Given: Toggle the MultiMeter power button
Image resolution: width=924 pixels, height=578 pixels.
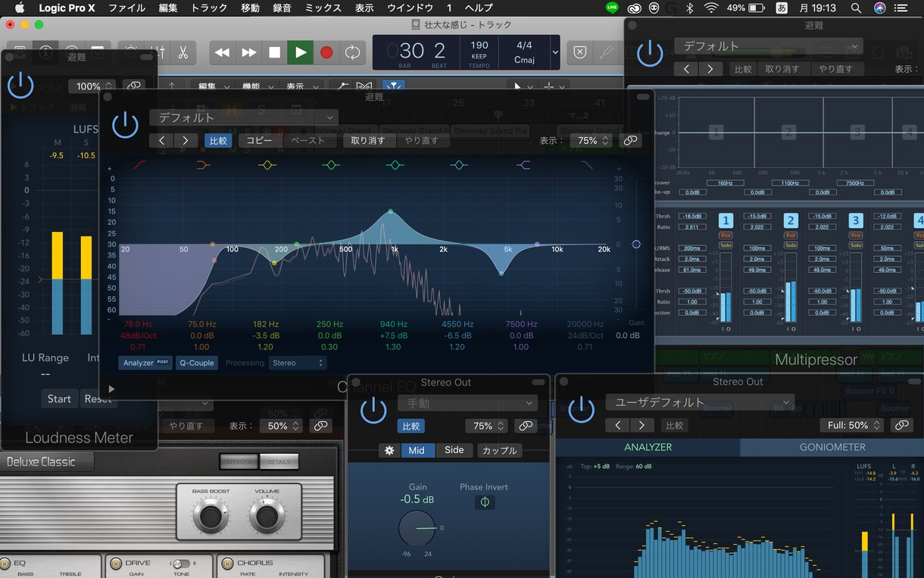Looking at the screenshot, I should click(x=581, y=410).
